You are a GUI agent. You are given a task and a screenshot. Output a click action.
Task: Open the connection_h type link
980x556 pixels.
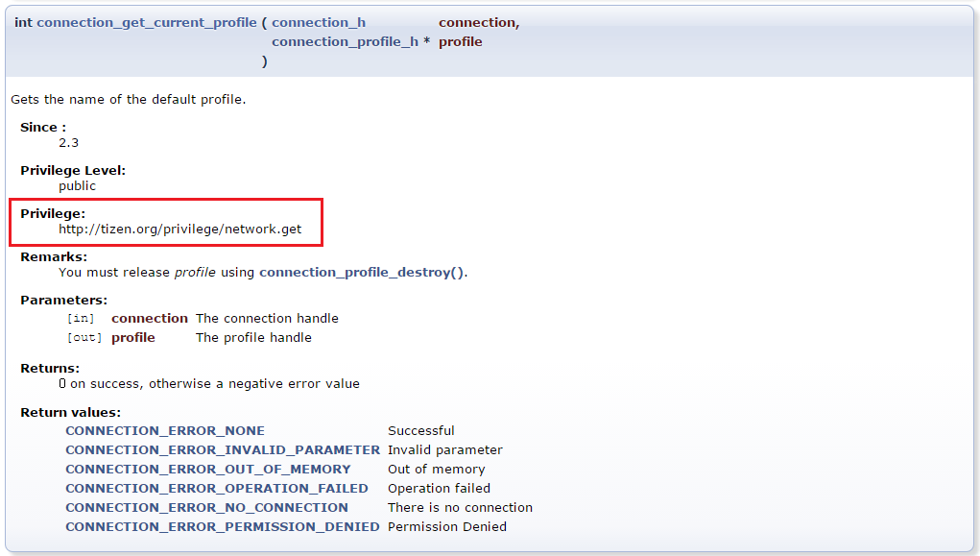click(318, 22)
